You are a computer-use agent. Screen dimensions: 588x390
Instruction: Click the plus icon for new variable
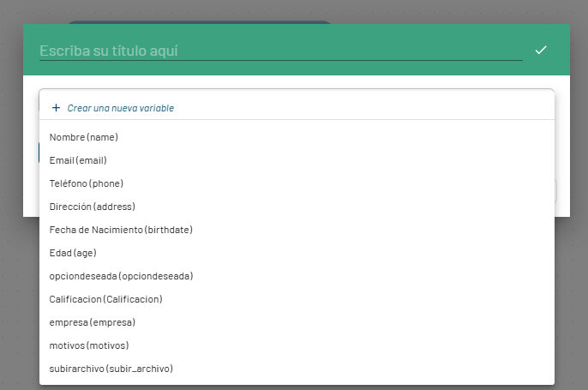point(57,108)
